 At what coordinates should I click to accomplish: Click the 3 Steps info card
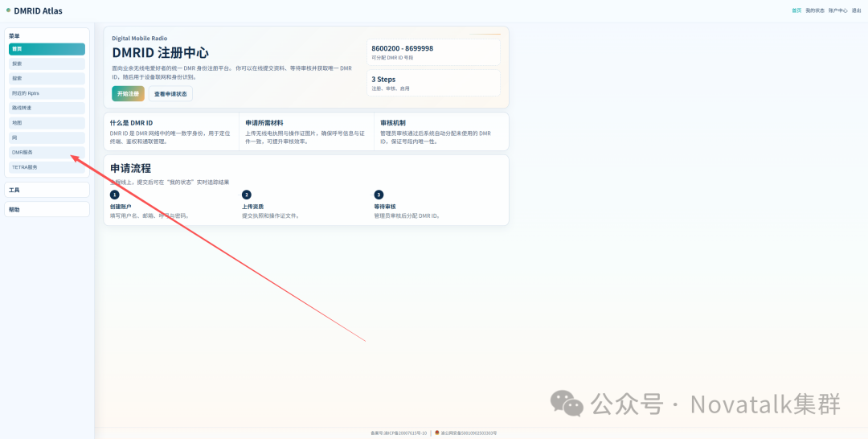(433, 83)
